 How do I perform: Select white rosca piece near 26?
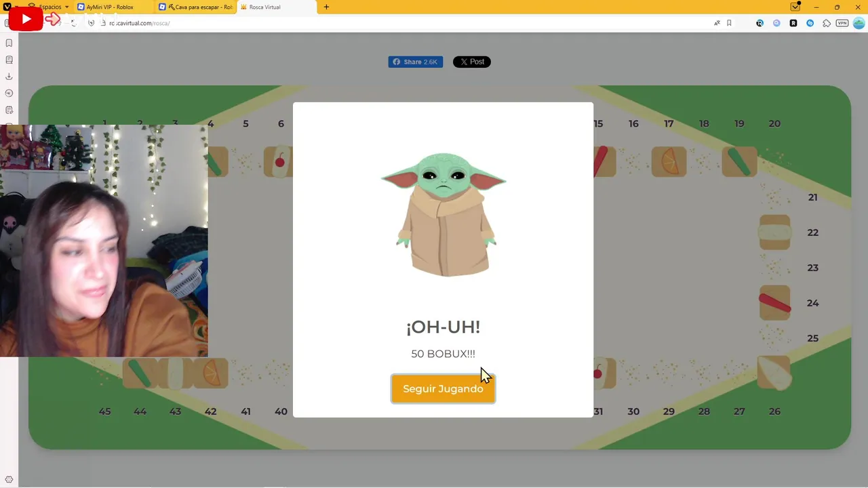point(774,373)
